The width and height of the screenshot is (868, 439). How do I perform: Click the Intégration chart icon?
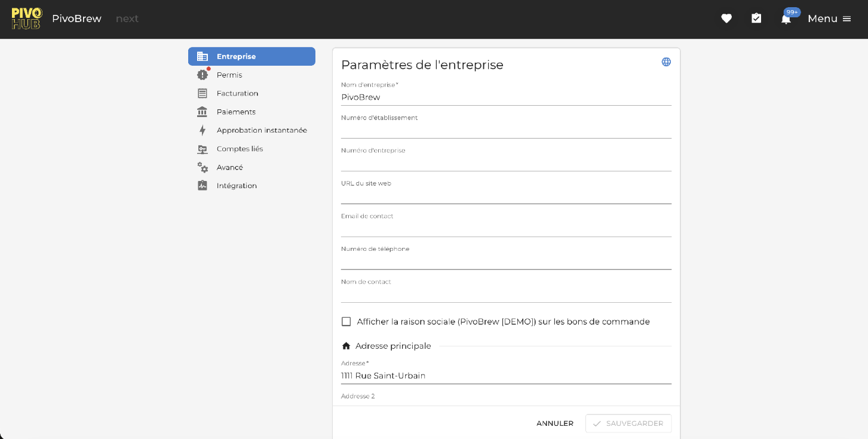pyautogui.click(x=203, y=186)
